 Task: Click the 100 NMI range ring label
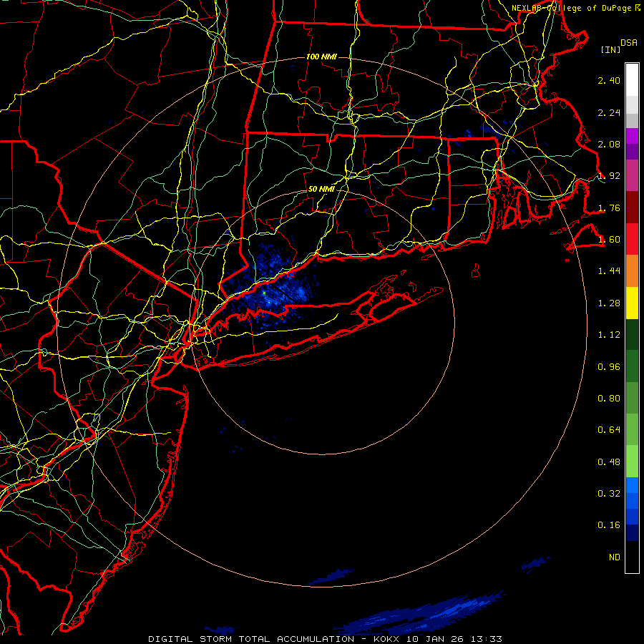pos(321,57)
